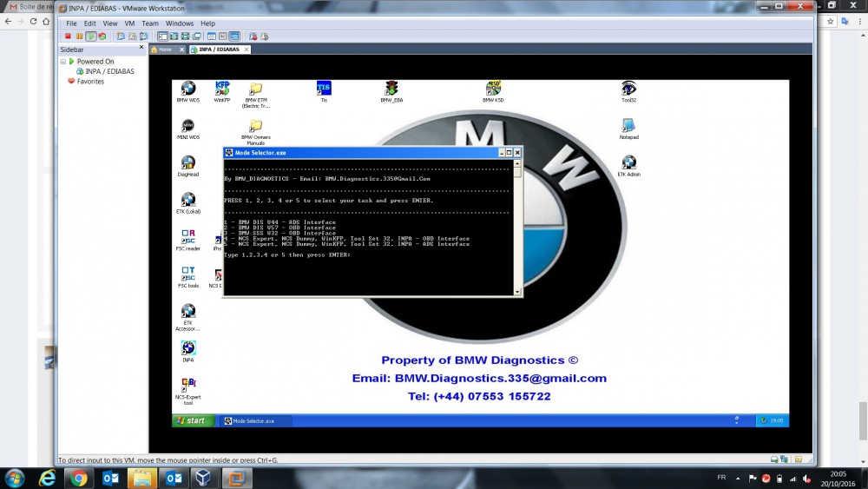Screen dimensions: 868x489
Task: Open the File menu
Action: point(71,23)
